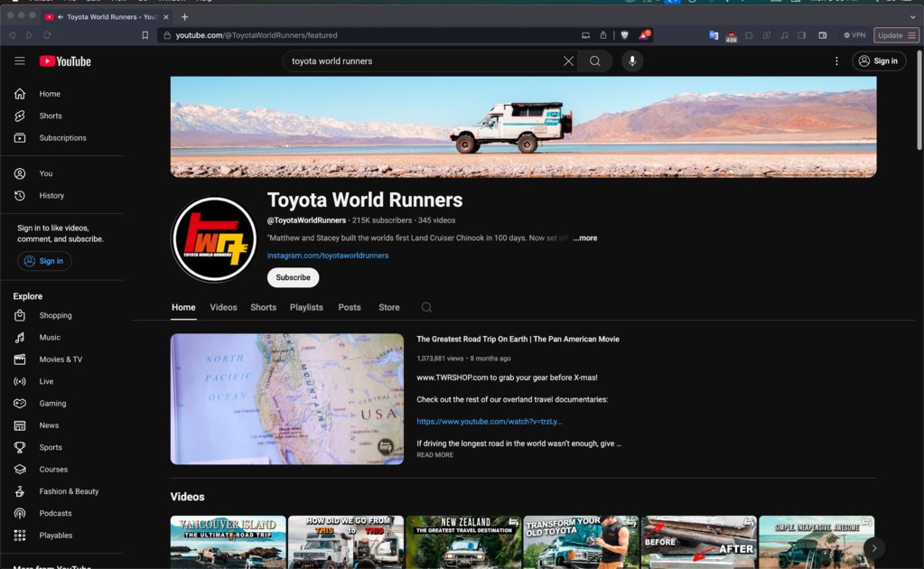Image resolution: width=924 pixels, height=569 pixels.
Task: Click the Brave Shields lion icon
Action: (x=625, y=35)
